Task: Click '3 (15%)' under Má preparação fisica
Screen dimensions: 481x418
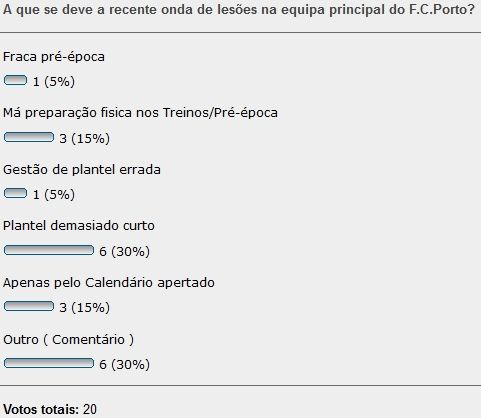Action: coord(84,138)
